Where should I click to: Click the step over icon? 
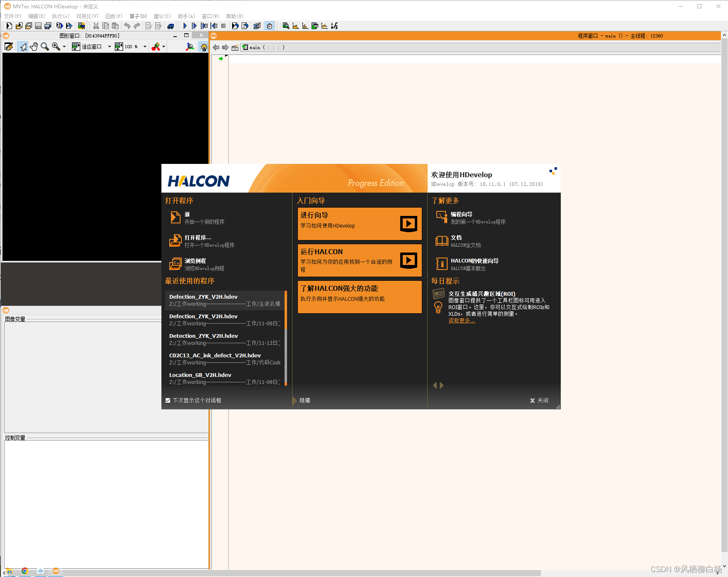click(194, 26)
